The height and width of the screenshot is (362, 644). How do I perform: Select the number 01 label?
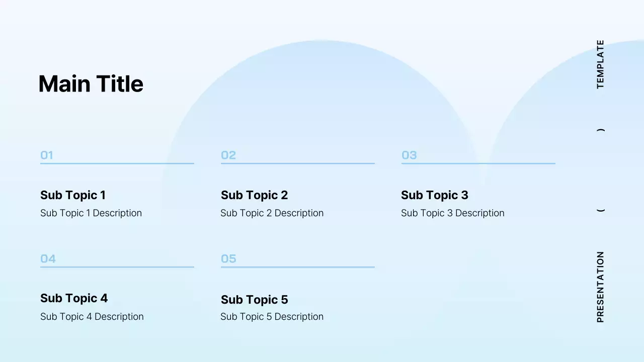[x=47, y=155]
